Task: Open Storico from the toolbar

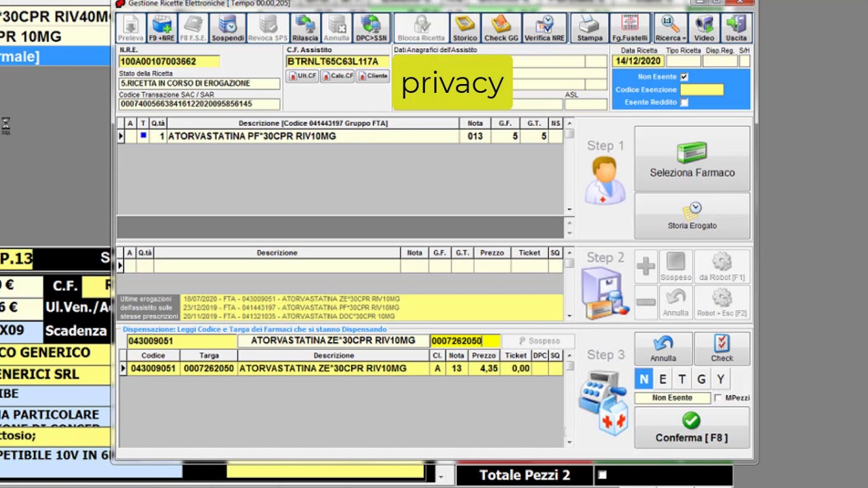Action: (x=465, y=28)
